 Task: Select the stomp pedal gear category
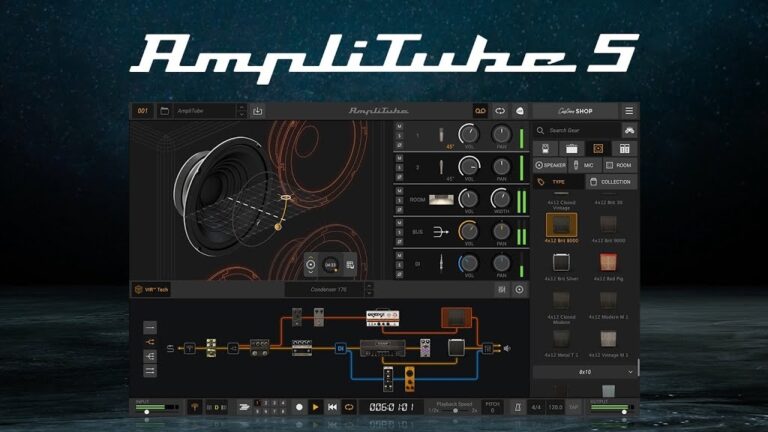click(x=545, y=148)
